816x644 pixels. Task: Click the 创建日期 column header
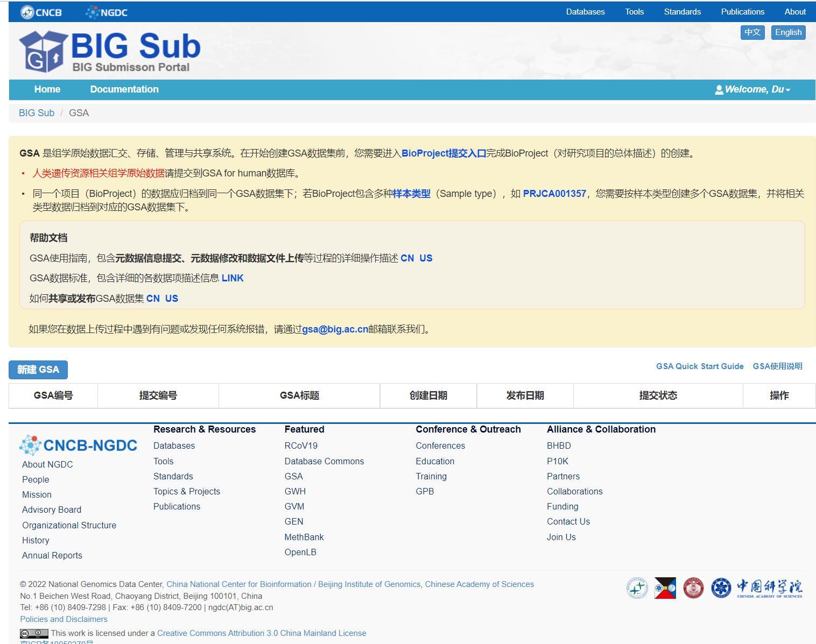428,395
